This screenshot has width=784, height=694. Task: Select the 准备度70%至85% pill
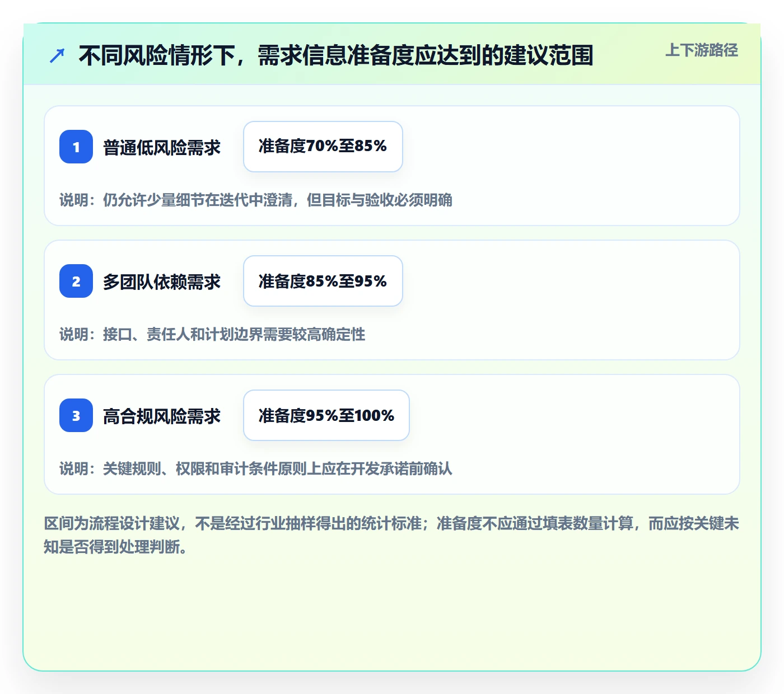(323, 147)
